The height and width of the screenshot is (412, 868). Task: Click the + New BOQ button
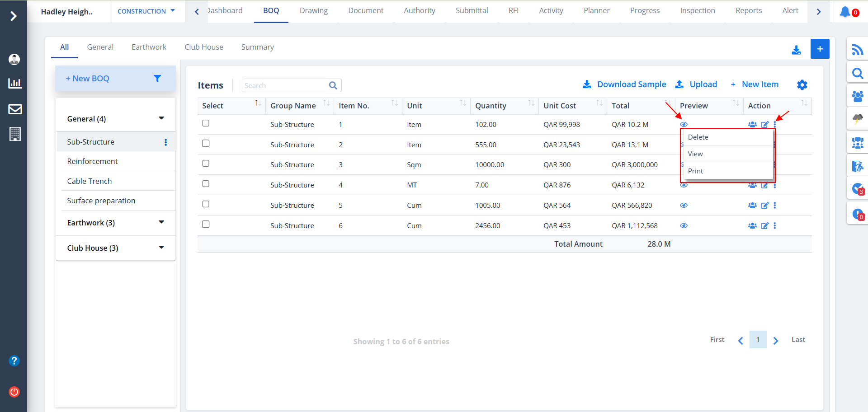88,79
